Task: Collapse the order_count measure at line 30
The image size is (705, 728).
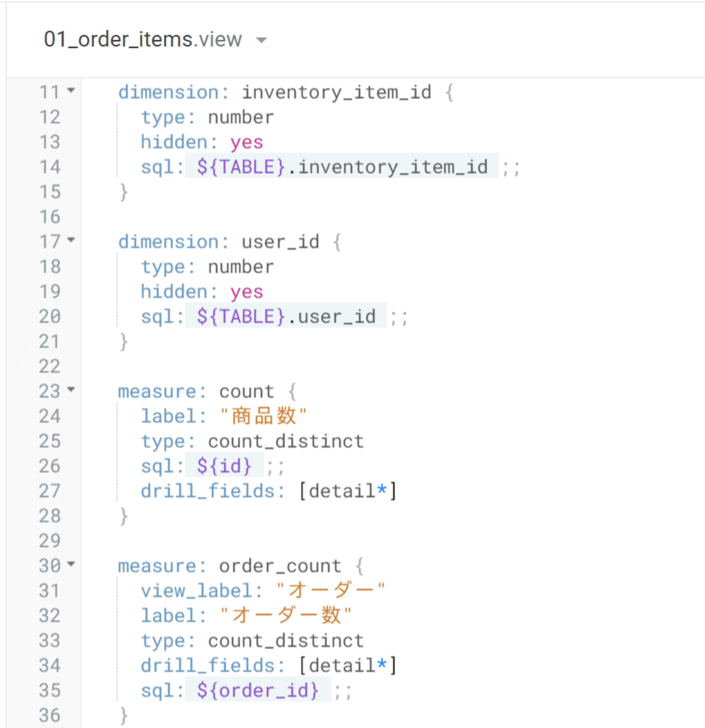Action: [71, 564]
